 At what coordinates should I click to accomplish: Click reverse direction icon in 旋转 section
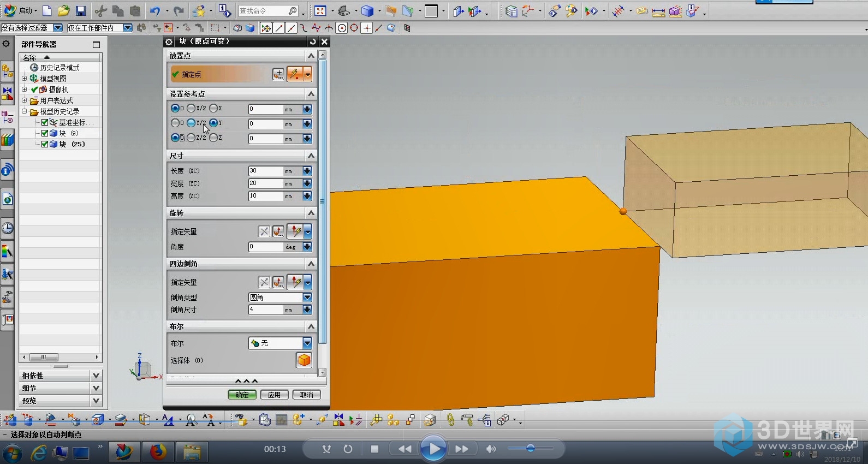264,231
